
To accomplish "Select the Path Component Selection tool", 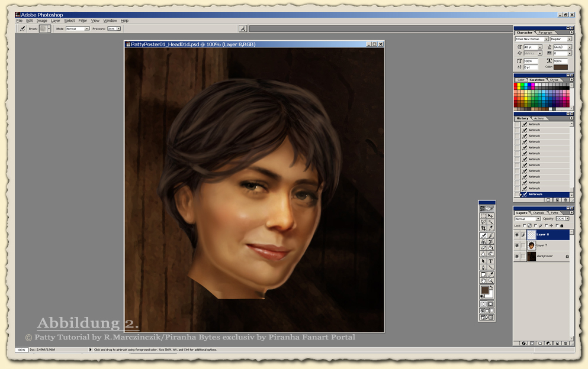I will point(483,261).
